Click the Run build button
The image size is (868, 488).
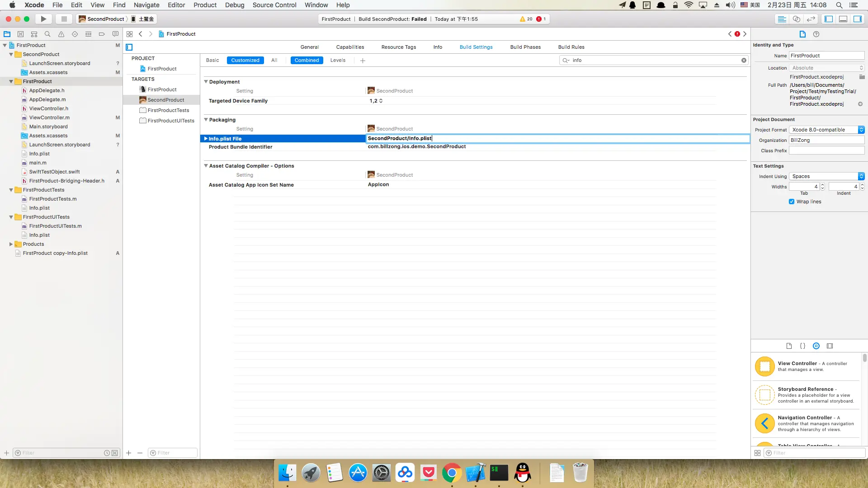point(43,19)
